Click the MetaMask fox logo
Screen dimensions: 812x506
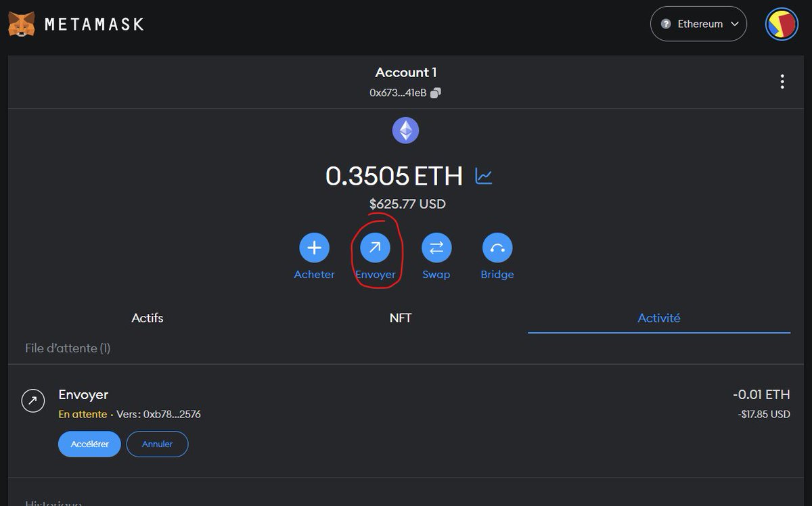22,24
